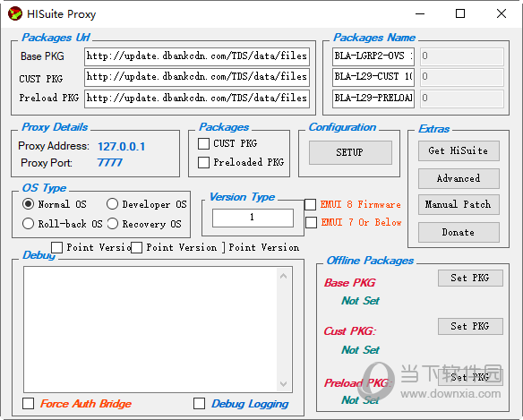Open the SETUP configuration
This screenshot has width=523, height=420.
pyautogui.click(x=350, y=152)
